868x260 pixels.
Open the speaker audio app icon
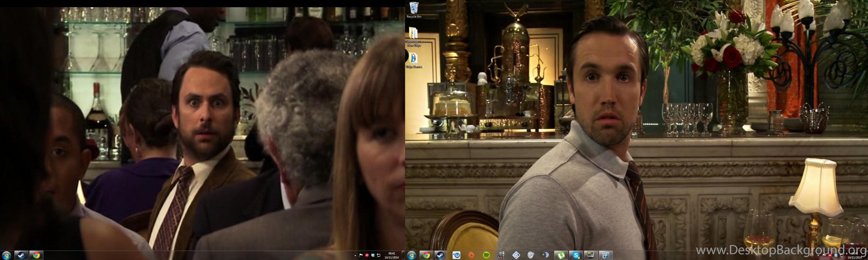coord(531,255)
